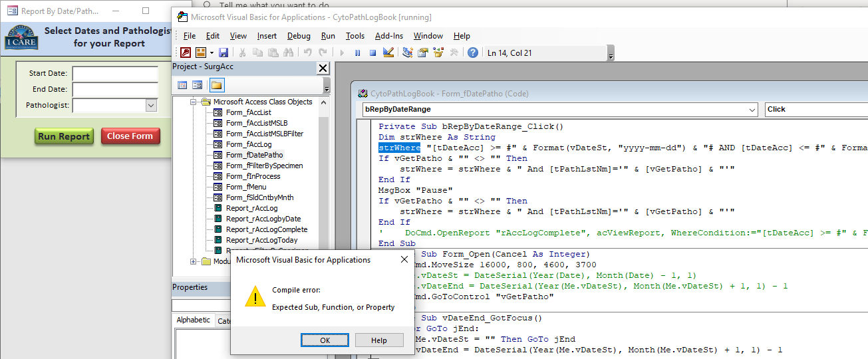Click the Find binoculars icon
This screenshot has width=868, height=359.
(x=288, y=53)
